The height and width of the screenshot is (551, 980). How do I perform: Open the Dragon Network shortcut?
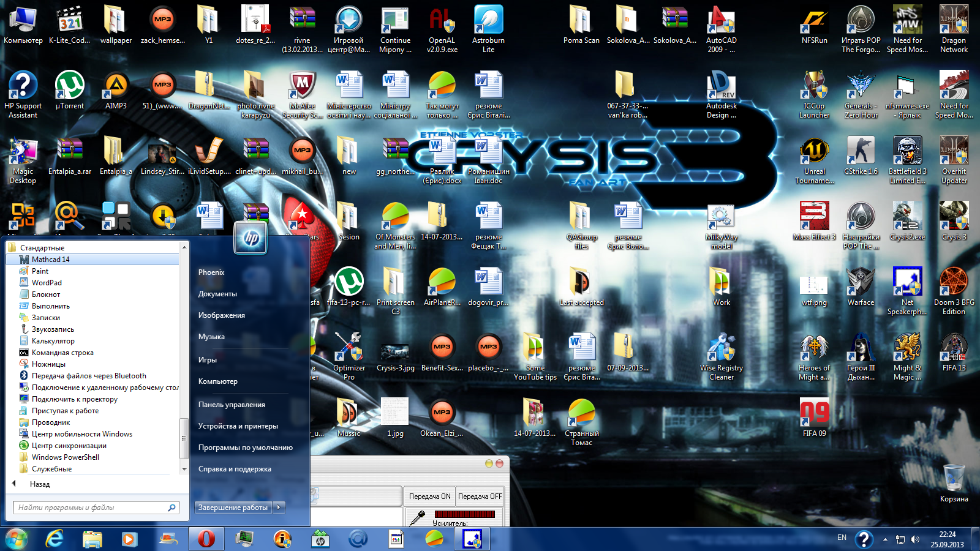pos(954,29)
